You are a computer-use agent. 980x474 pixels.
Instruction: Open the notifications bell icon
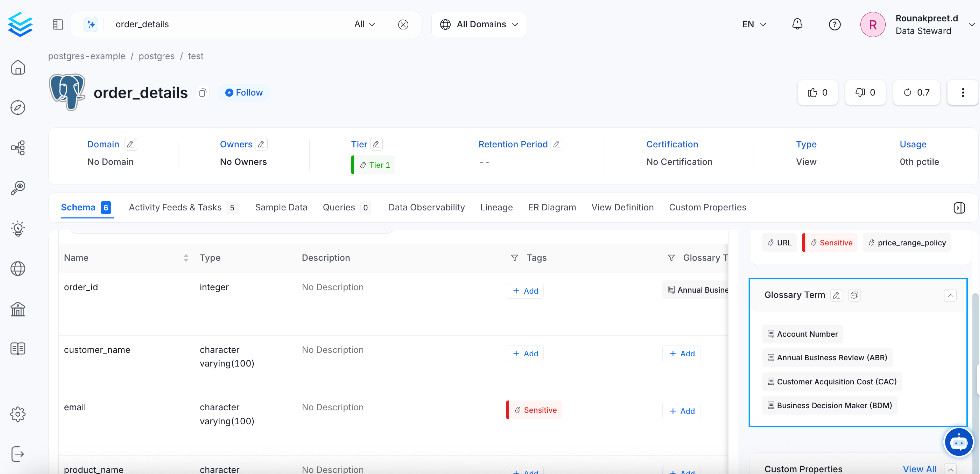click(x=797, y=24)
